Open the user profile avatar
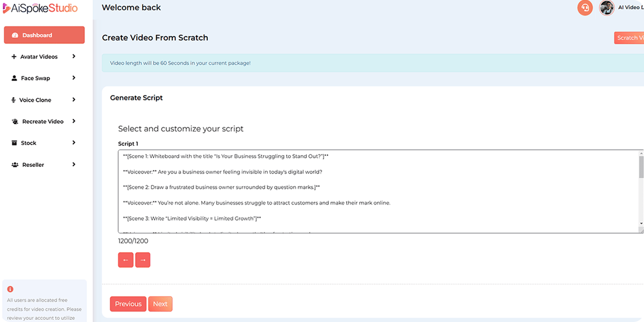Viewport: 644px width, 322px height. [606, 8]
